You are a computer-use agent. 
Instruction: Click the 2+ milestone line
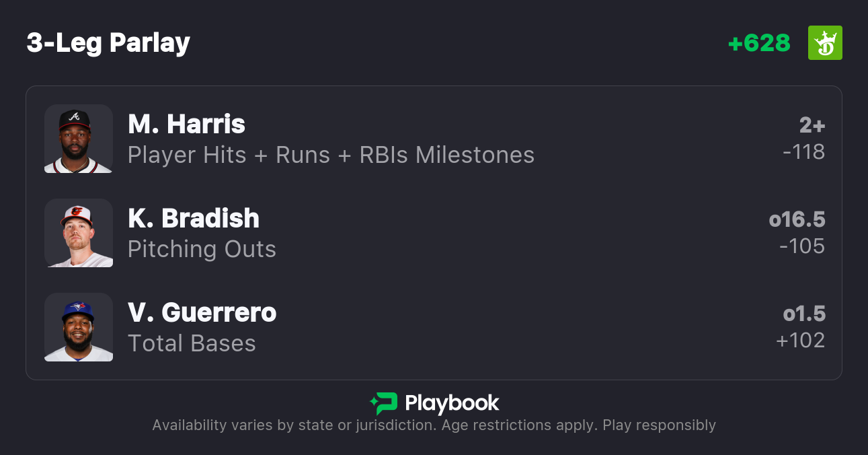tap(812, 125)
